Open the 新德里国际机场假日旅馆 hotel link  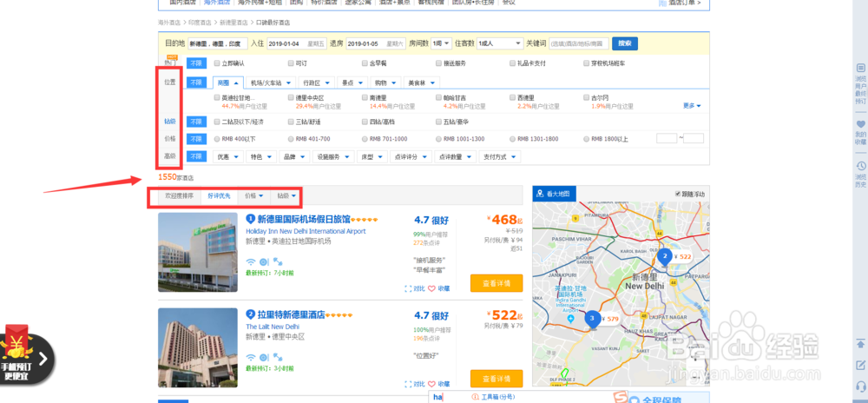coord(303,219)
